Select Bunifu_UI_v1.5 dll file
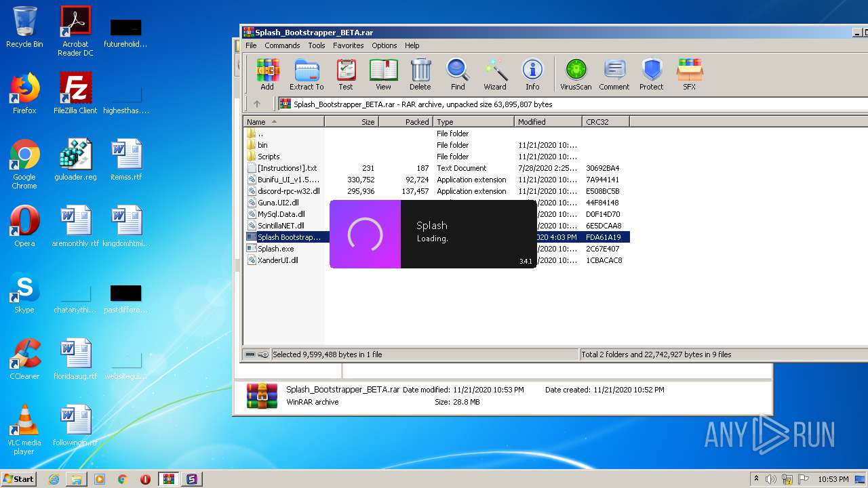Image resolution: width=868 pixels, height=488 pixels. tap(437, 180)
